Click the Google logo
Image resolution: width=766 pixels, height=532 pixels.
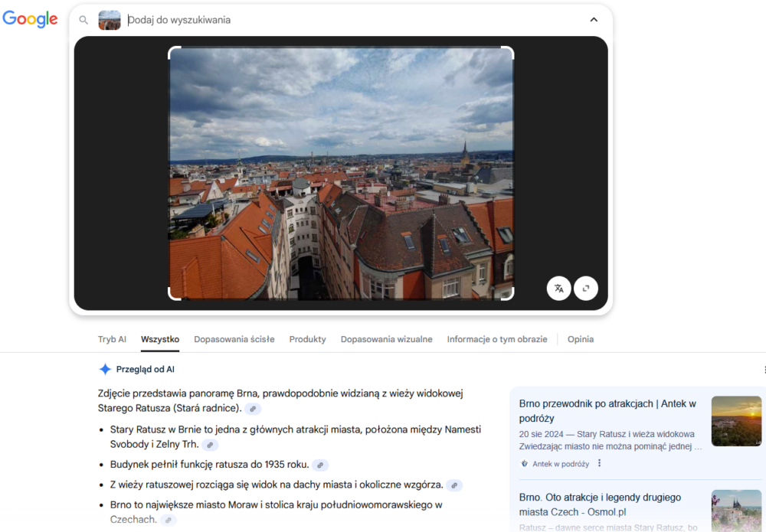coord(31,20)
